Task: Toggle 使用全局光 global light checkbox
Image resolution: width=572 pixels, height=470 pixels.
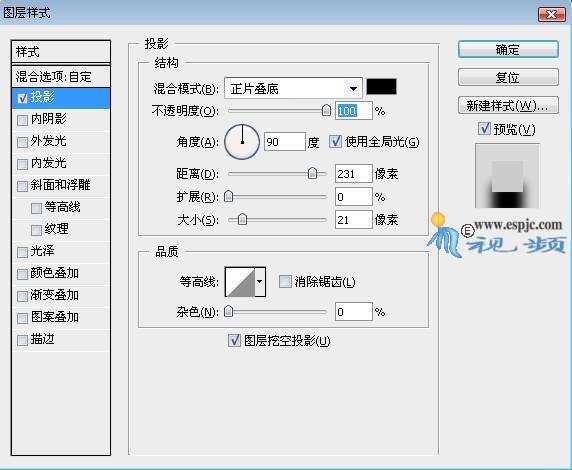Action: (x=336, y=141)
